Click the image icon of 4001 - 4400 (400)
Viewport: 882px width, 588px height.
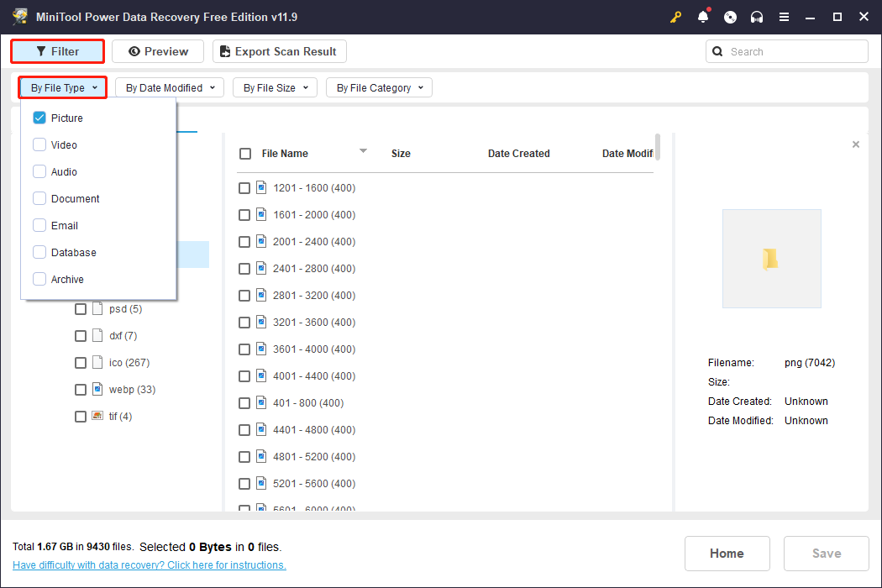pyautogui.click(x=261, y=375)
